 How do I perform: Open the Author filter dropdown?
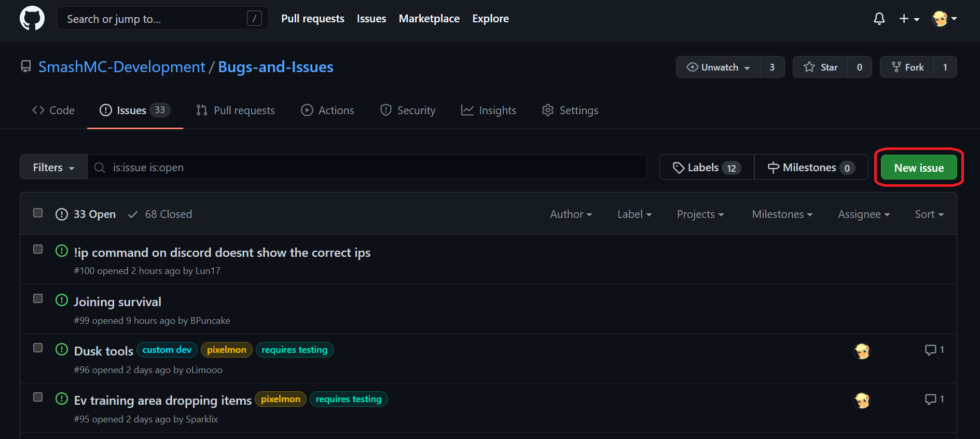571,214
